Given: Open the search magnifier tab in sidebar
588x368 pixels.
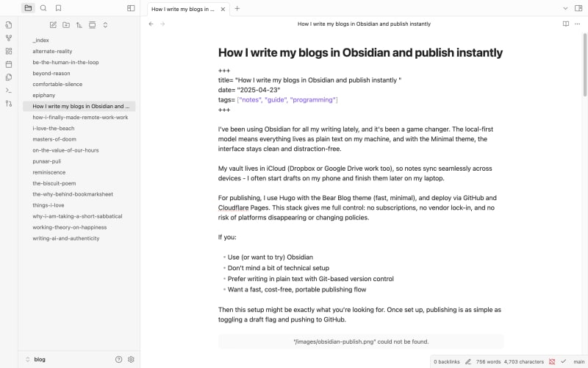Looking at the screenshot, I should point(43,8).
